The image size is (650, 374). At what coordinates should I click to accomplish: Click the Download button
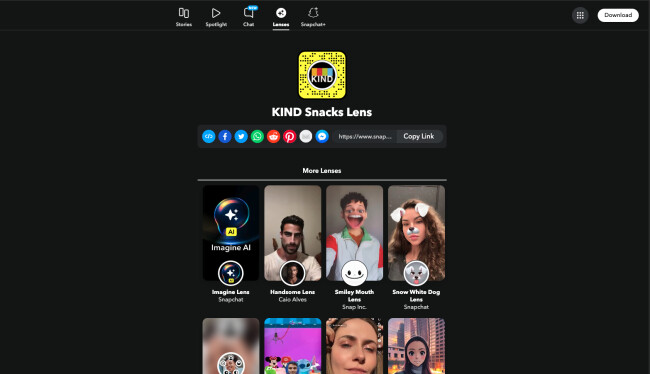(x=618, y=15)
